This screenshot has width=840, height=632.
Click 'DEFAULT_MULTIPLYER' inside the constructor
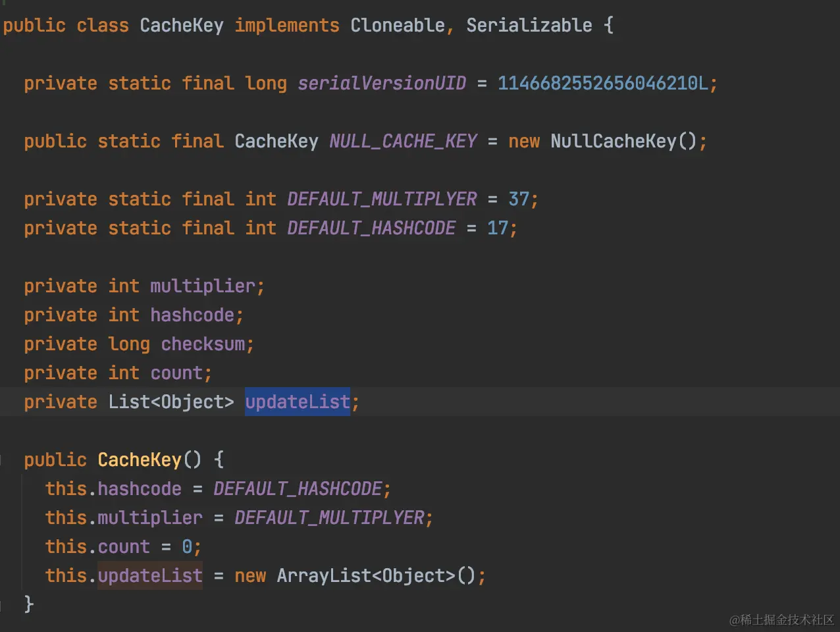pyautogui.click(x=329, y=518)
